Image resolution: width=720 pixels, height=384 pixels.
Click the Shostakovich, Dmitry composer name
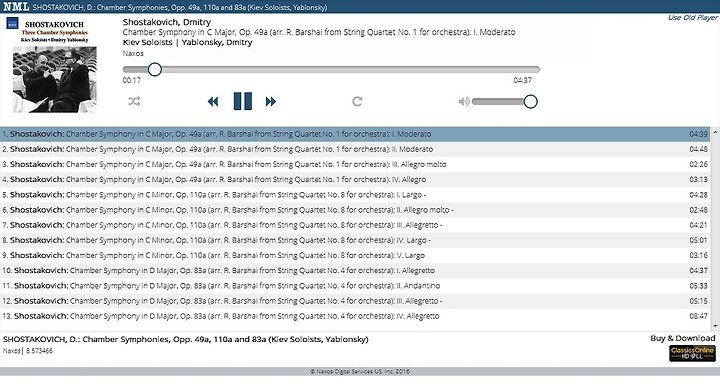pos(167,22)
